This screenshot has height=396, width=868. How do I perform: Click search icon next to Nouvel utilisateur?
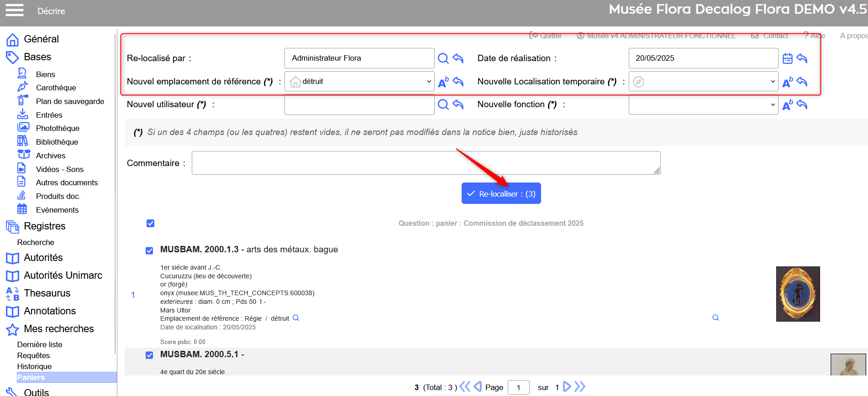443,104
